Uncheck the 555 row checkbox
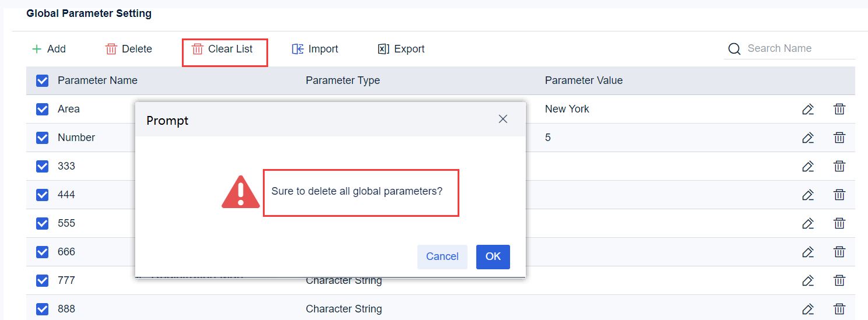 pos(42,223)
